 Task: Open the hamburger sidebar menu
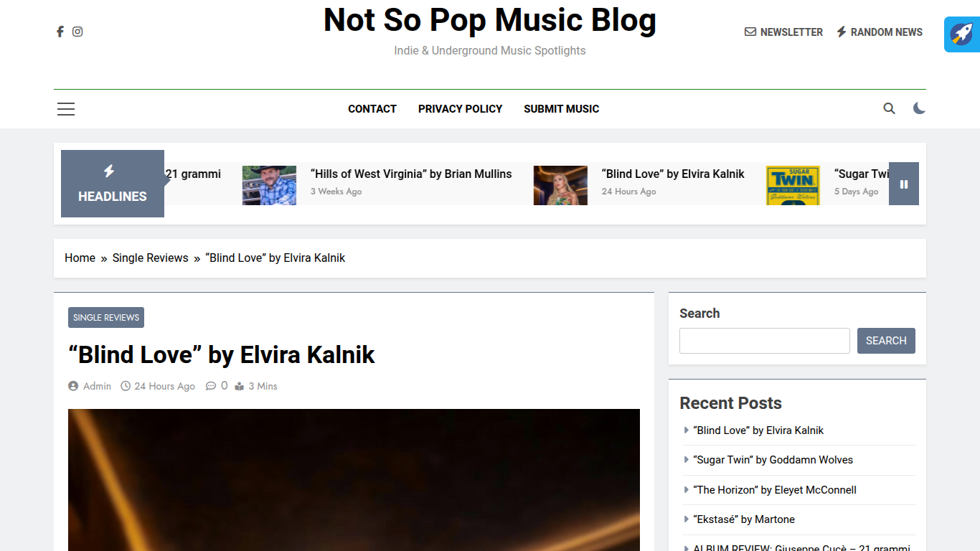(66, 109)
